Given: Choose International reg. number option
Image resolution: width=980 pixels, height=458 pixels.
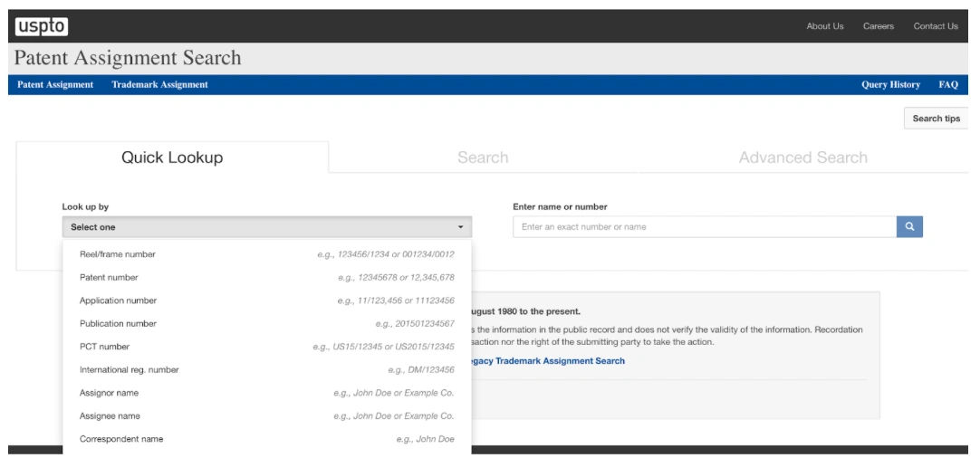Looking at the screenshot, I should [267, 370].
